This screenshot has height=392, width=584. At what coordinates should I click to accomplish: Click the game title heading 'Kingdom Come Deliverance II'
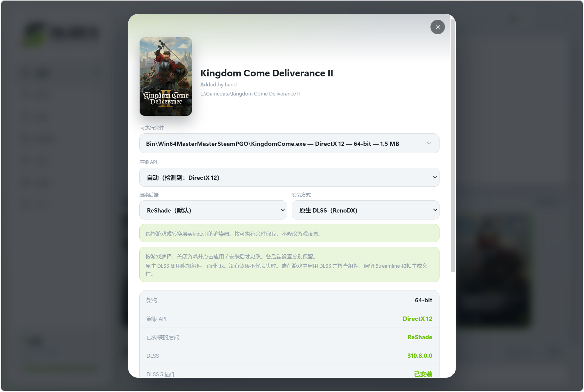click(x=267, y=73)
